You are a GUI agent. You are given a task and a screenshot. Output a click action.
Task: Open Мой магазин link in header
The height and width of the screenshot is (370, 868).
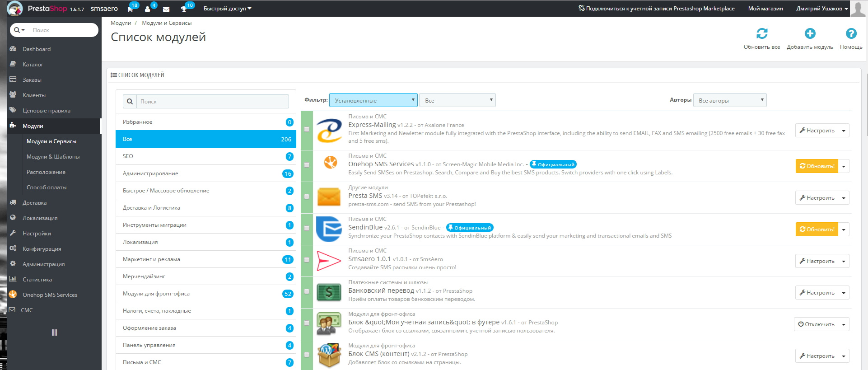[x=765, y=9]
